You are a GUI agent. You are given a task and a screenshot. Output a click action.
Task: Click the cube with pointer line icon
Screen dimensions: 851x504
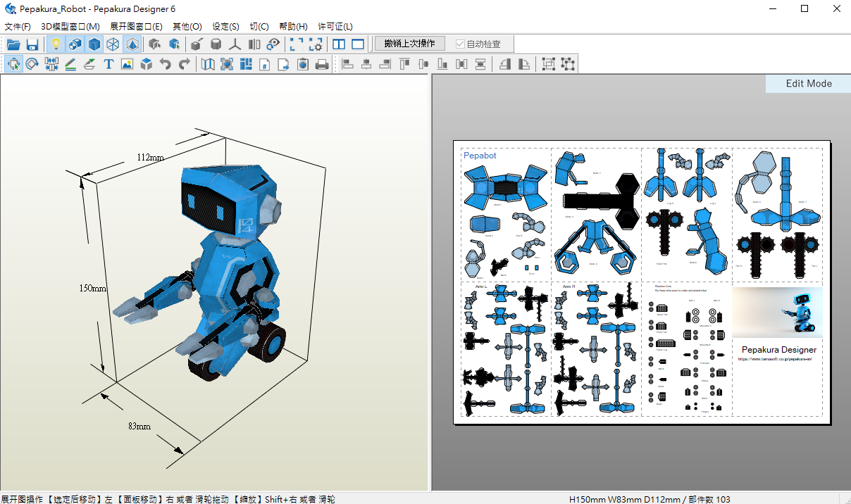point(197,44)
